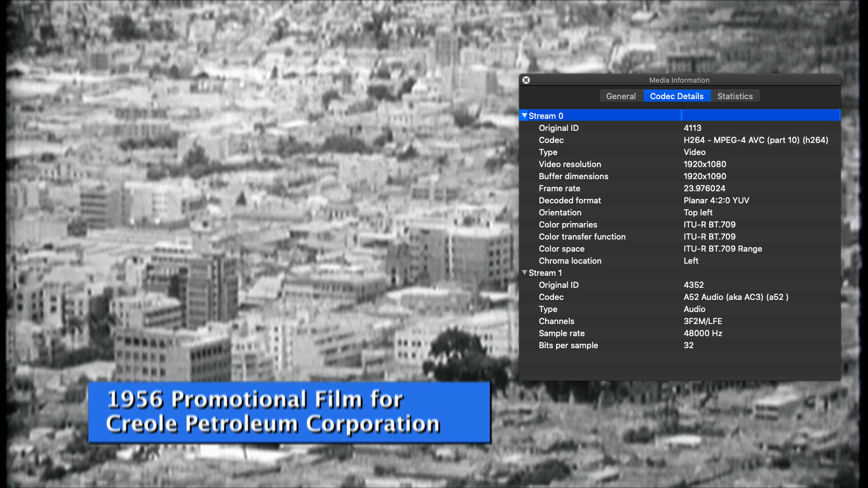Close the Media Information window
This screenshot has width=868, height=488.
point(526,80)
